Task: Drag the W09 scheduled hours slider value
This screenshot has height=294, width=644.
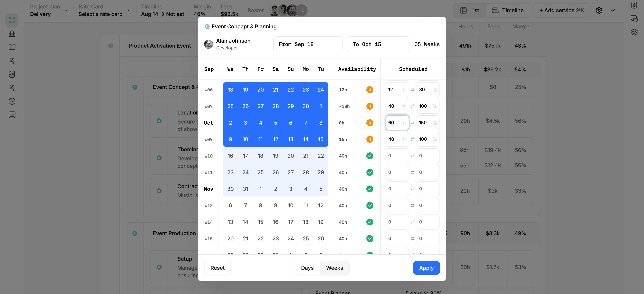Action: point(391,139)
